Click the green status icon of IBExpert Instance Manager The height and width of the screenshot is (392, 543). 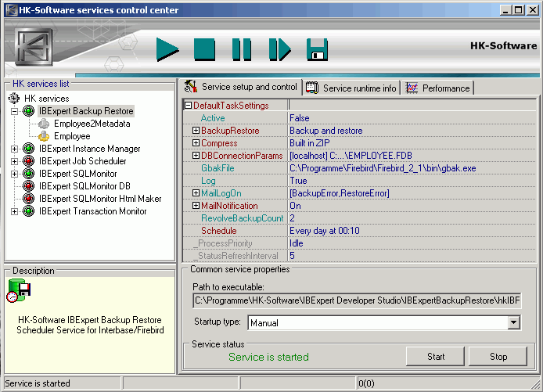pyautogui.click(x=28, y=149)
